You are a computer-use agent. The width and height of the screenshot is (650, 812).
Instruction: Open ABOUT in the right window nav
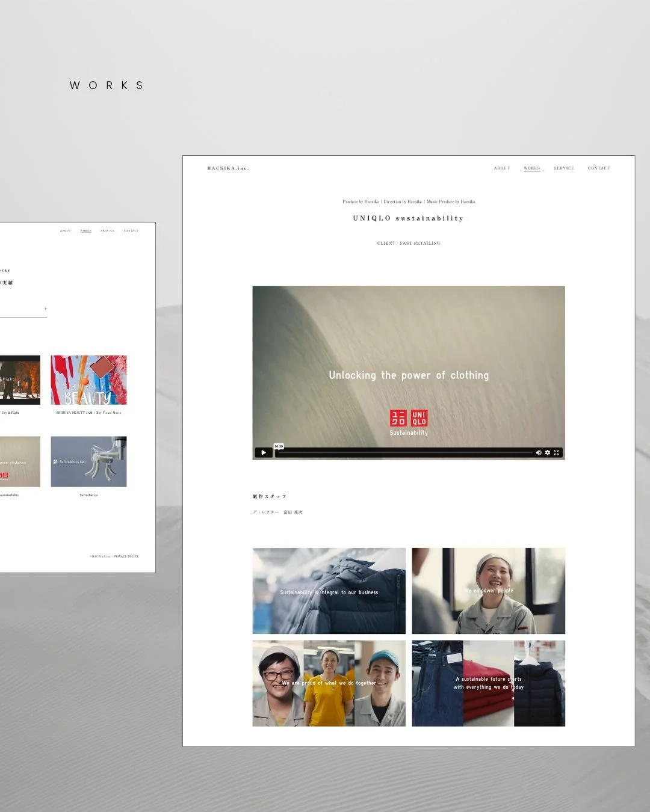point(502,168)
